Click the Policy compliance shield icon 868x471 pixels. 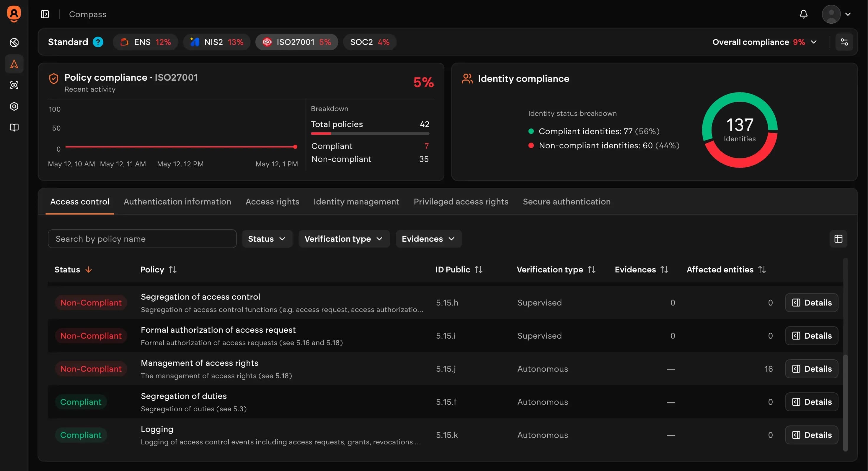pyautogui.click(x=53, y=78)
